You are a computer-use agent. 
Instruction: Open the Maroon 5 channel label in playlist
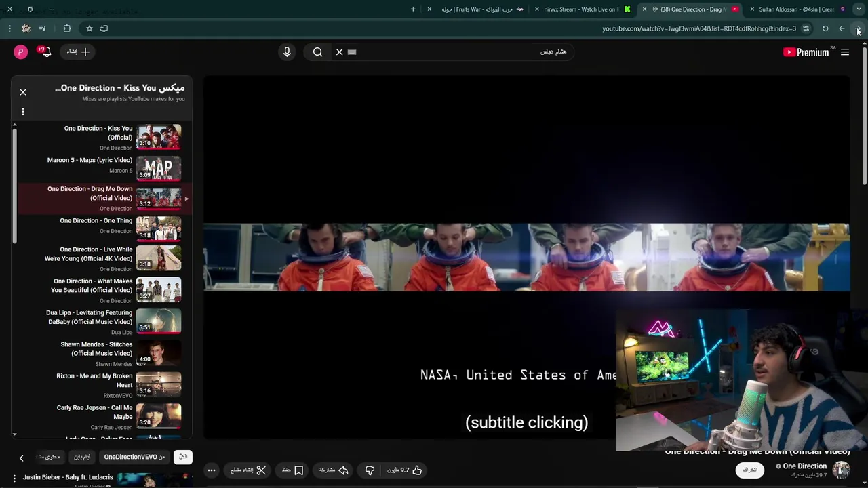121,171
